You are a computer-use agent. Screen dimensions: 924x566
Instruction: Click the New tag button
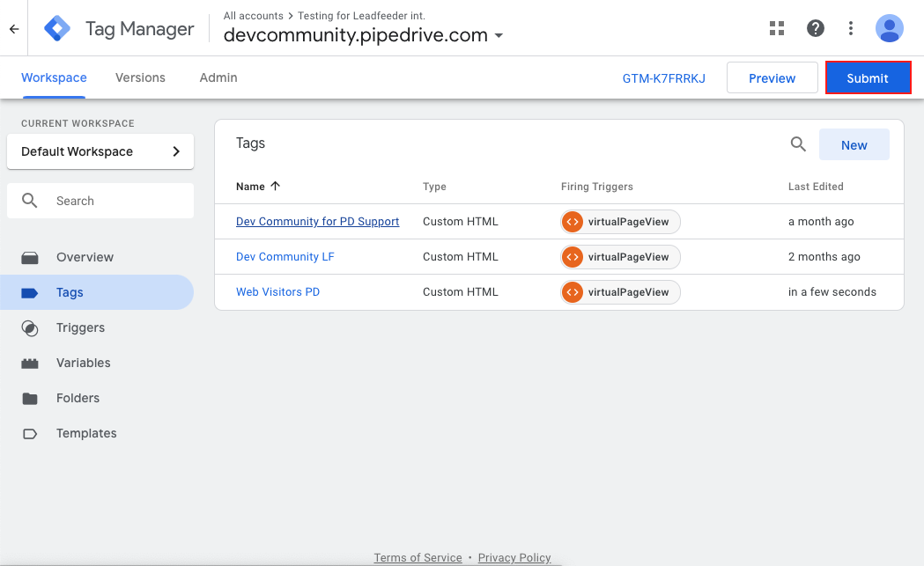(x=854, y=145)
